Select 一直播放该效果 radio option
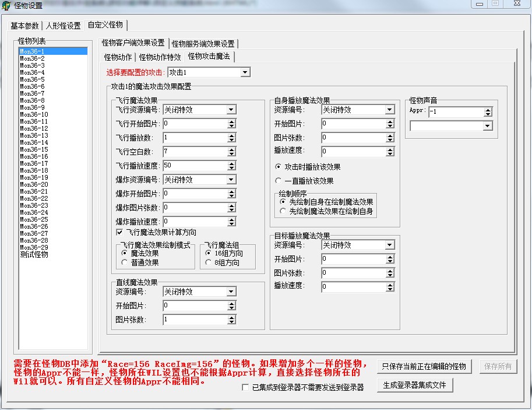The width and height of the screenshot is (532, 410). (279, 181)
